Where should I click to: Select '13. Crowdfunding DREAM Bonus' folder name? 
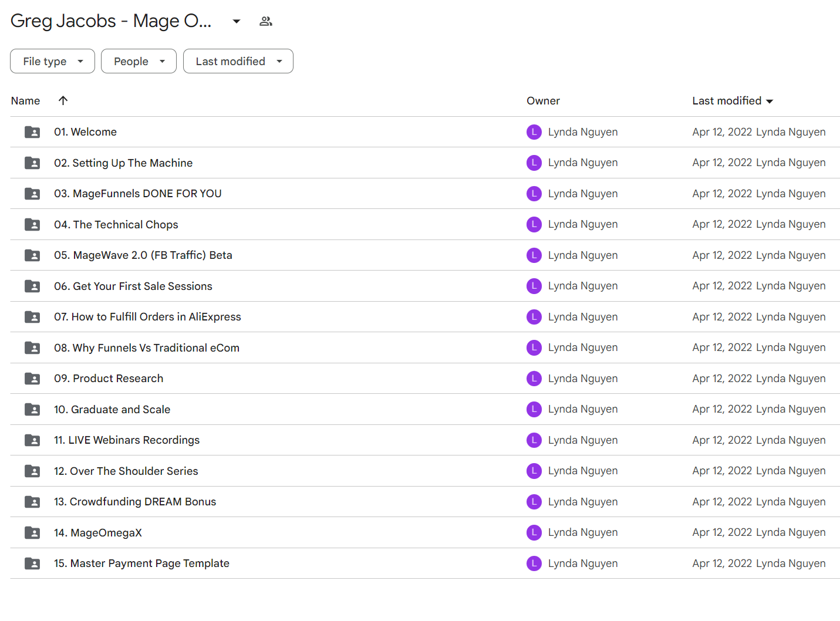[135, 502]
